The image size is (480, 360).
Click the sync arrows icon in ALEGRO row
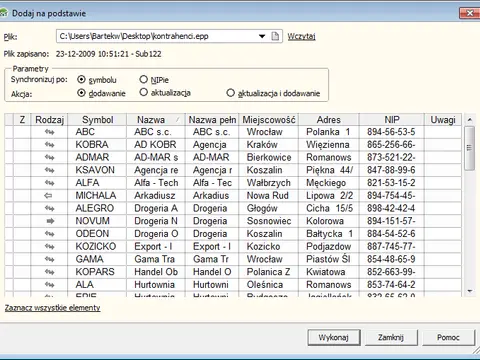(x=49, y=208)
